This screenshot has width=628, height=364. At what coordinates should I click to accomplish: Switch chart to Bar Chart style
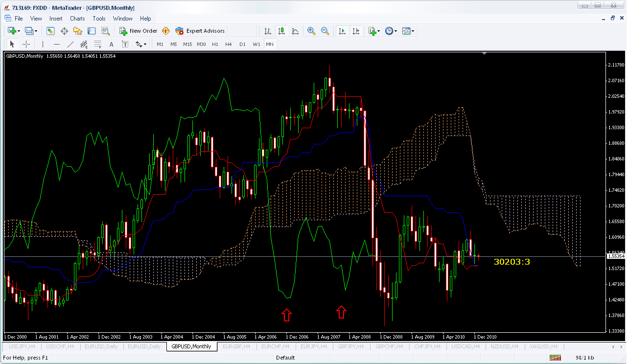tap(268, 31)
